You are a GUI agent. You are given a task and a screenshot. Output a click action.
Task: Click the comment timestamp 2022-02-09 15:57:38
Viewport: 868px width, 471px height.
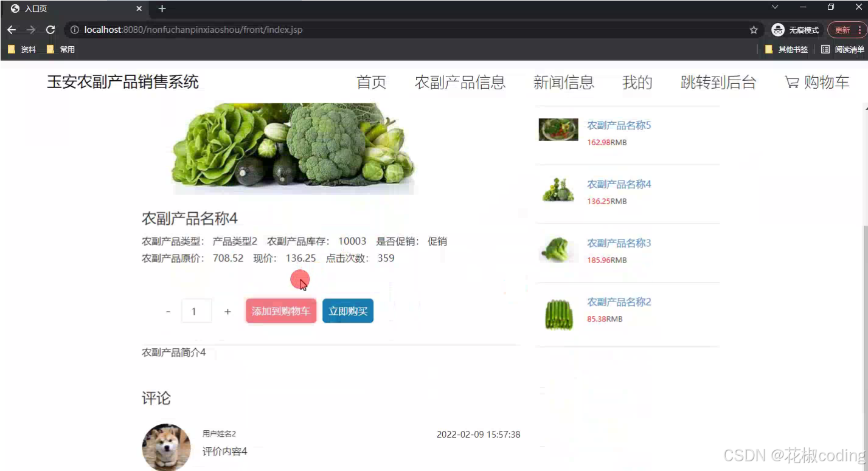pyautogui.click(x=478, y=435)
